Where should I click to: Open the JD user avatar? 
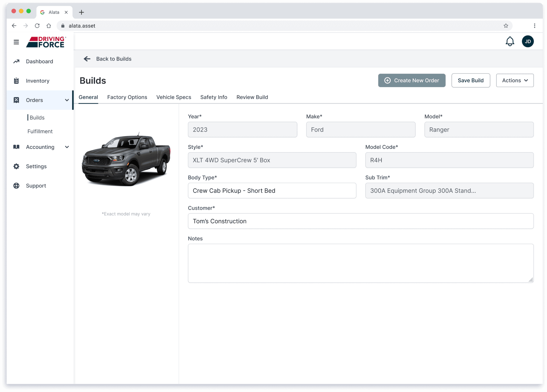(x=528, y=41)
